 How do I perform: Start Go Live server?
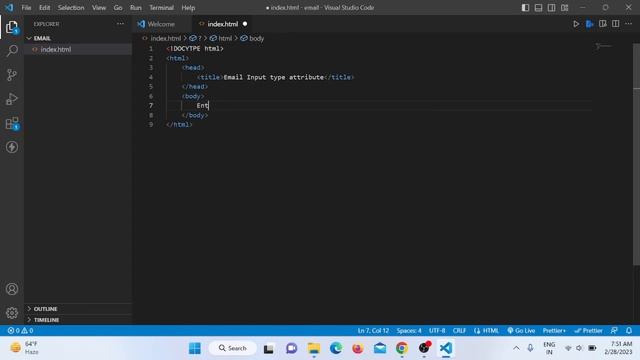(x=521, y=331)
